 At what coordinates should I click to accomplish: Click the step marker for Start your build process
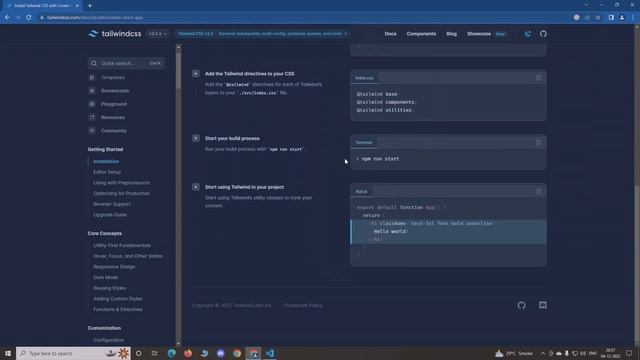coord(196,138)
